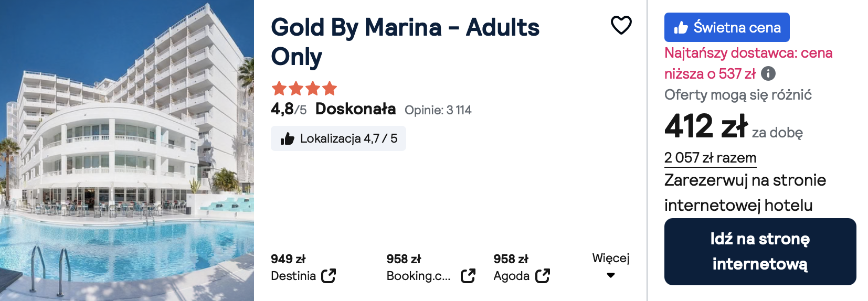The width and height of the screenshot is (868, 301).
Task: Open Booking.com external link icon
Action: tap(468, 276)
